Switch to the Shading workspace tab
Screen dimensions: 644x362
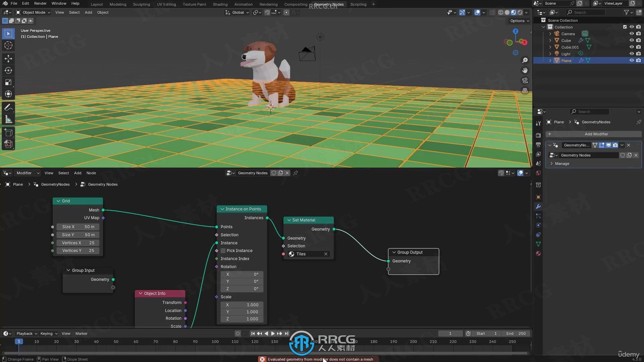coord(220,4)
